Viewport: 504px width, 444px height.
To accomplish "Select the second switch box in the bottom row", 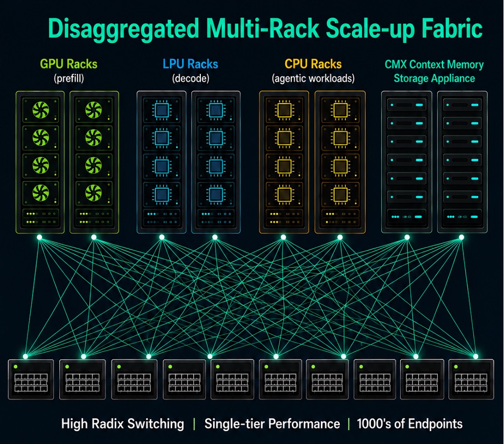I will point(82,379).
